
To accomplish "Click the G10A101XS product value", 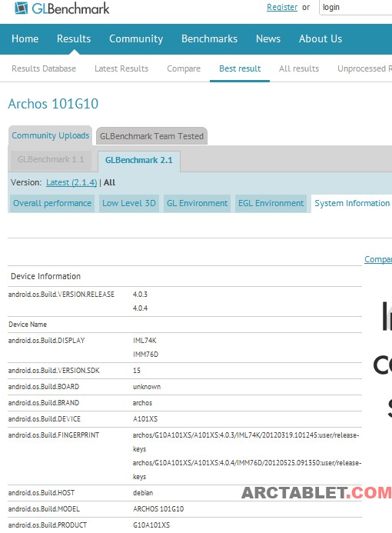I will [x=151, y=525].
